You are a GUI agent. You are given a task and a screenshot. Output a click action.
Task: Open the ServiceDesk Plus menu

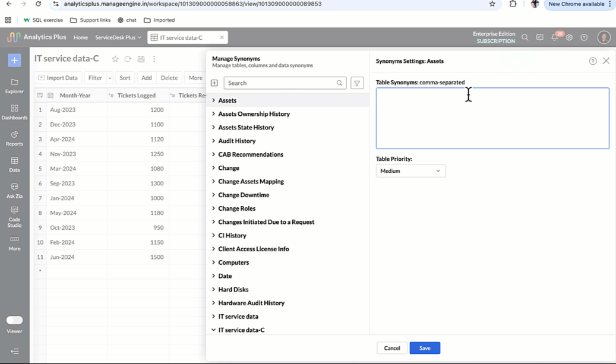118,37
